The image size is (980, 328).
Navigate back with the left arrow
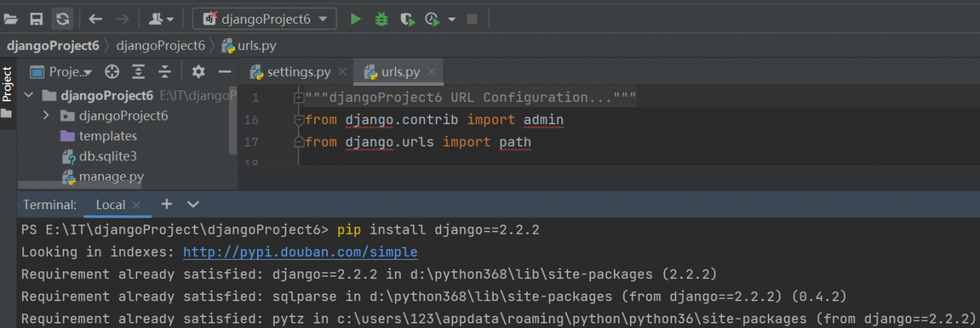(x=96, y=19)
